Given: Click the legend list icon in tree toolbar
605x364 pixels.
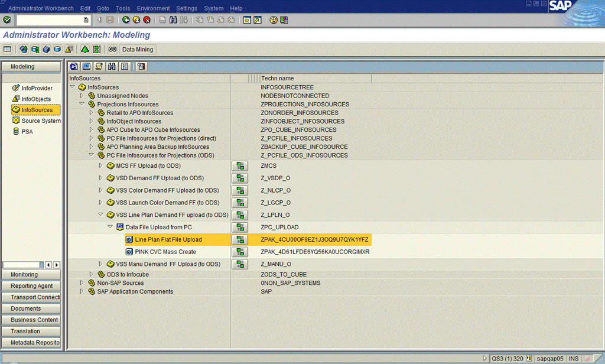Looking at the screenshot, I should click(x=125, y=66).
